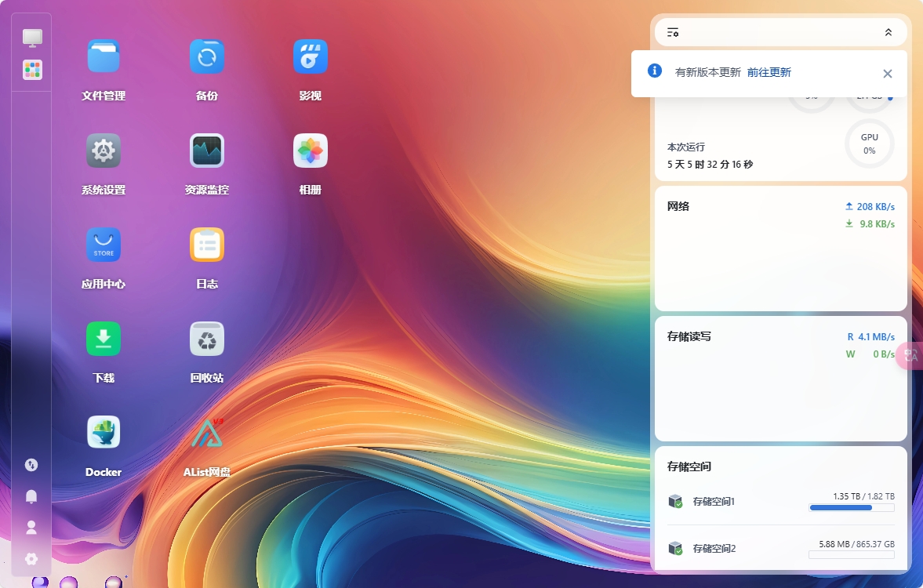Screen dimensions: 923x588
Task: Check 存储空间1 usage progress bar
Action: click(x=852, y=508)
